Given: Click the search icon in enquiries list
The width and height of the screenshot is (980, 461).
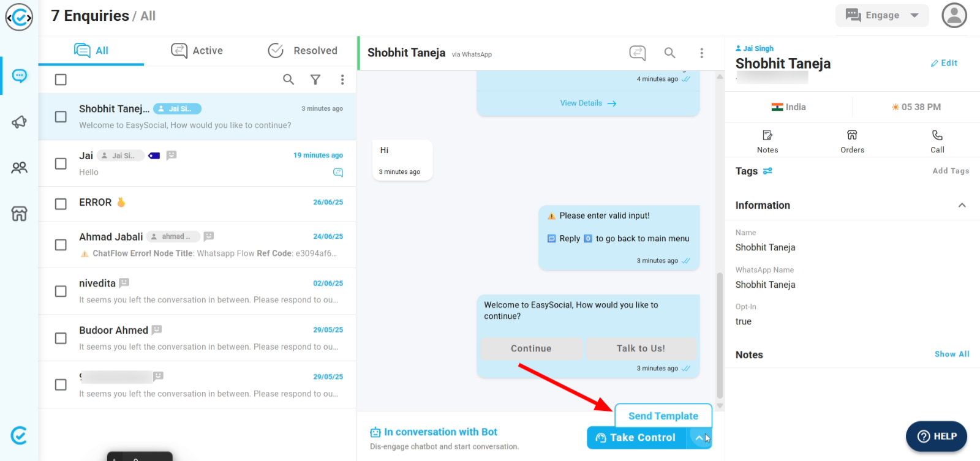Looking at the screenshot, I should click(x=288, y=80).
